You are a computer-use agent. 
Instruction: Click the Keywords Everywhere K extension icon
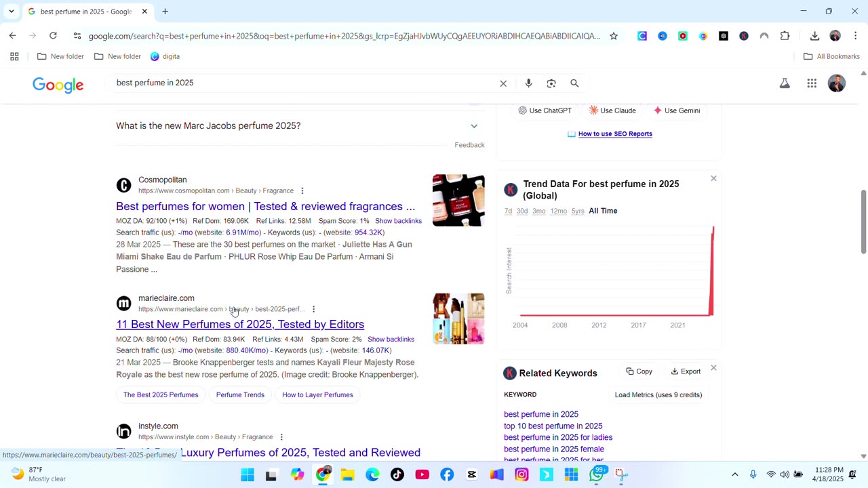pyautogui.click(x=744, y=36)
